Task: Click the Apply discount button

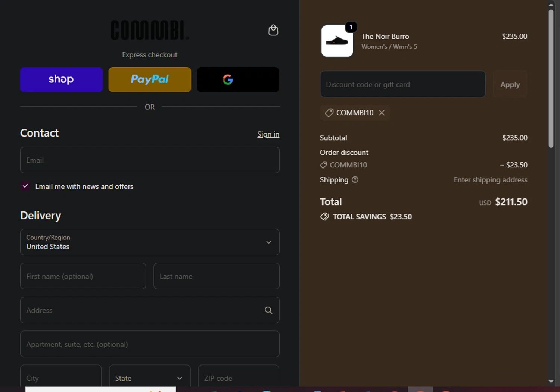Action: (x=510, y=84)
